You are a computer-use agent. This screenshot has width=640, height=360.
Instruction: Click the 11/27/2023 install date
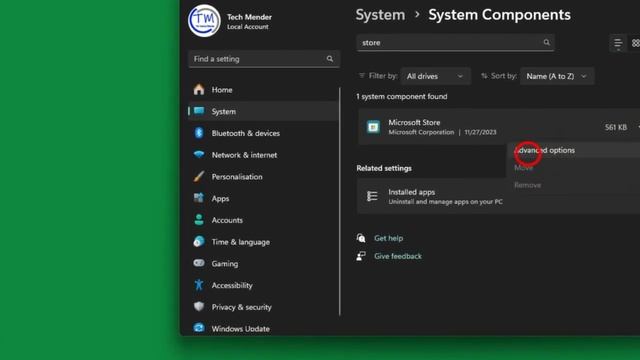[x=480, y=132]
